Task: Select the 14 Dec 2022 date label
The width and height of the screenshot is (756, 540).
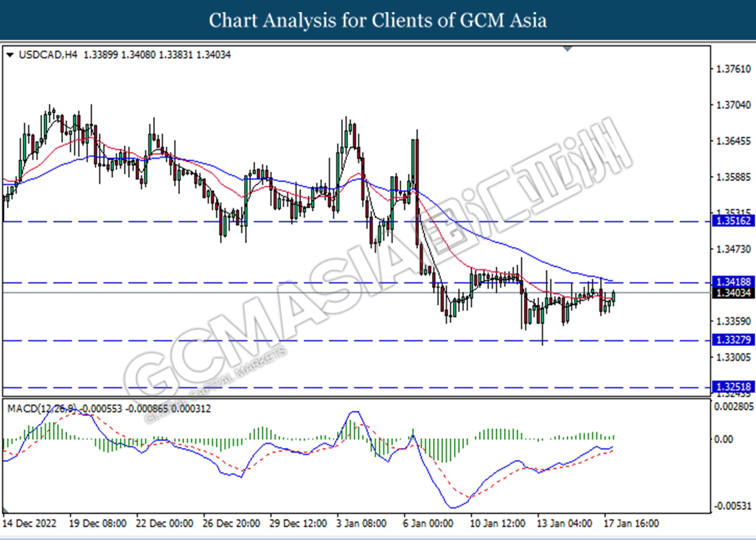Action: pos(29,523)
